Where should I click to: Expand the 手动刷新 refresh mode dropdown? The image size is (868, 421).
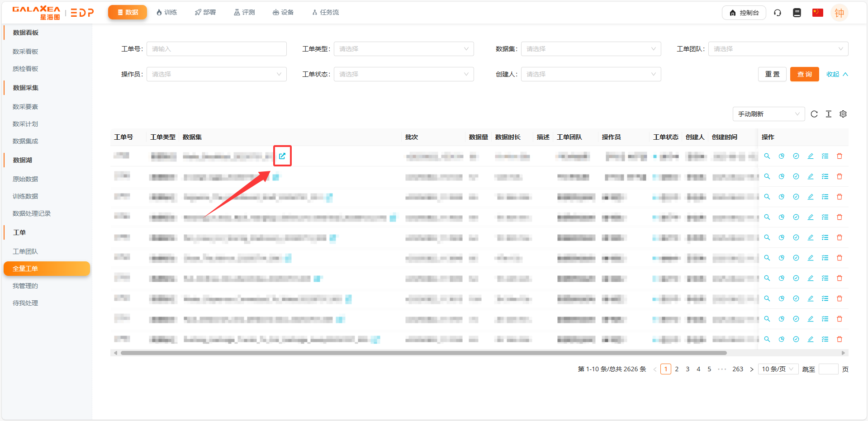point(768,114)
